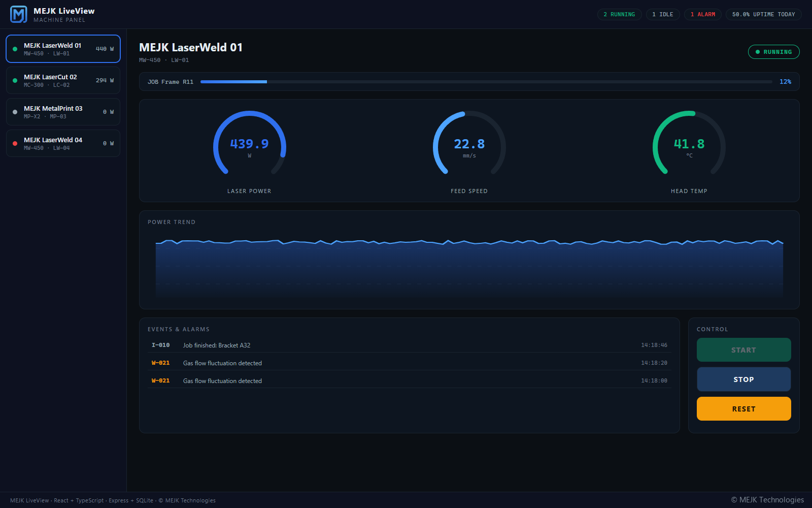The image size is (812, 508).
Task: Click the 0 W reading for LaserWeld 04
Action: pos(108,143)
